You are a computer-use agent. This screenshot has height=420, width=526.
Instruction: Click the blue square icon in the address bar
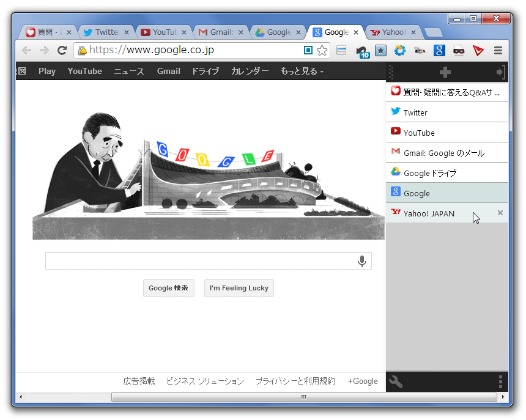pos(308,50)
